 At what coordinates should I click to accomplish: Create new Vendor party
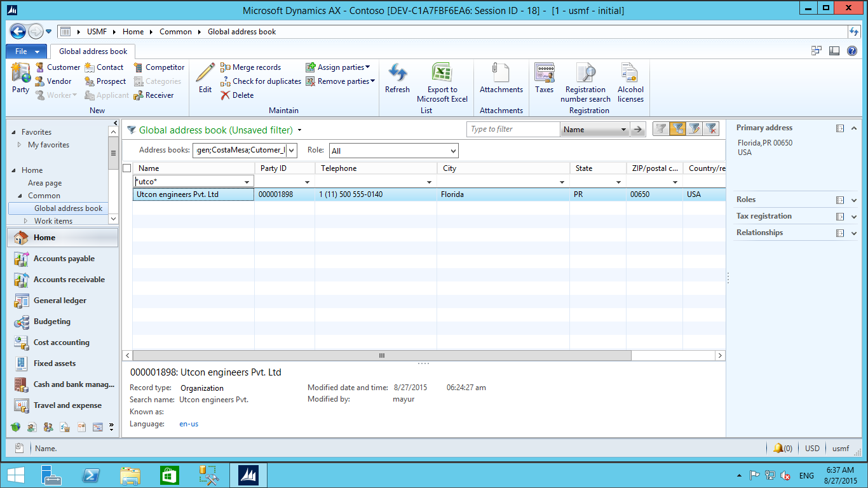click(x=53, y=81)
